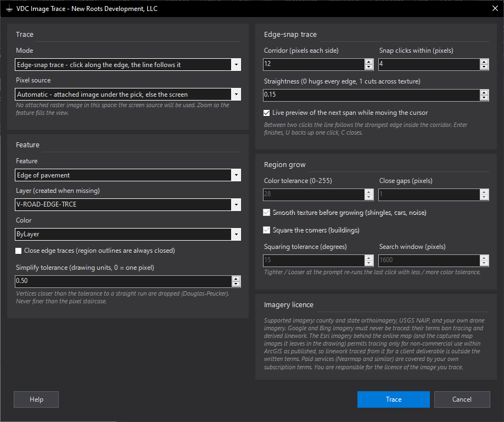Toggle Close edge traces checkbox

pyautogui.click(x=19, y=251)
